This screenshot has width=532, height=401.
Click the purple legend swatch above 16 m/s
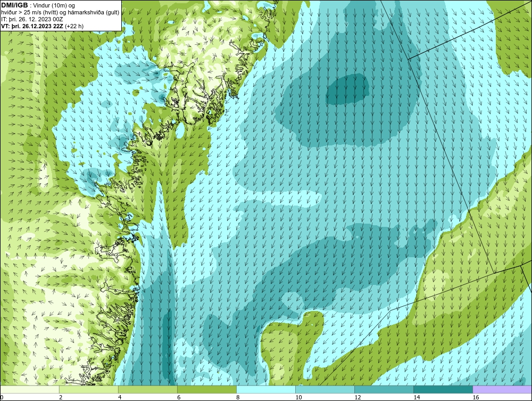point(502,389)
